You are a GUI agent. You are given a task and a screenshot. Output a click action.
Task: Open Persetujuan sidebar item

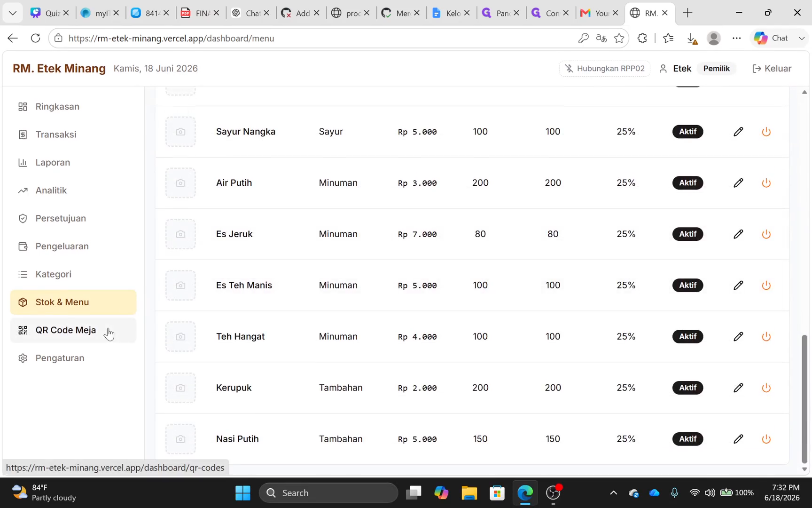pos(73,218)
